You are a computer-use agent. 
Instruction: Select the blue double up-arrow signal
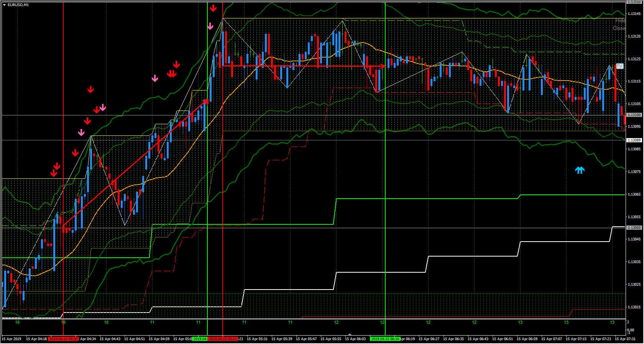(580, 170)
